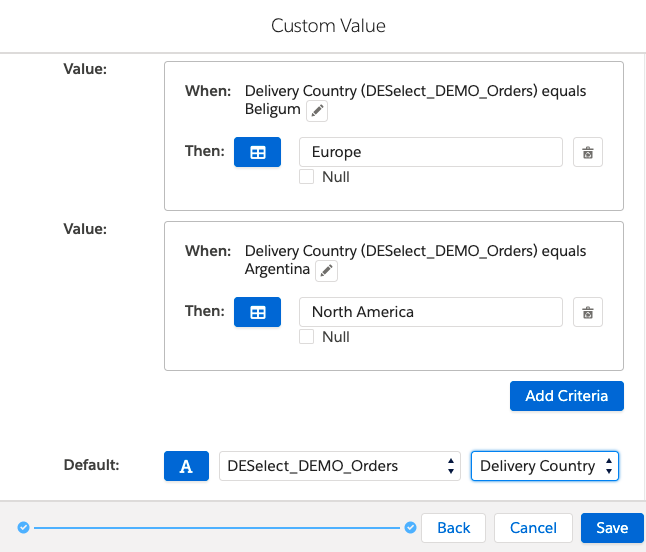Edit the Beligum condition with pencil icon

tap(317, 111)
